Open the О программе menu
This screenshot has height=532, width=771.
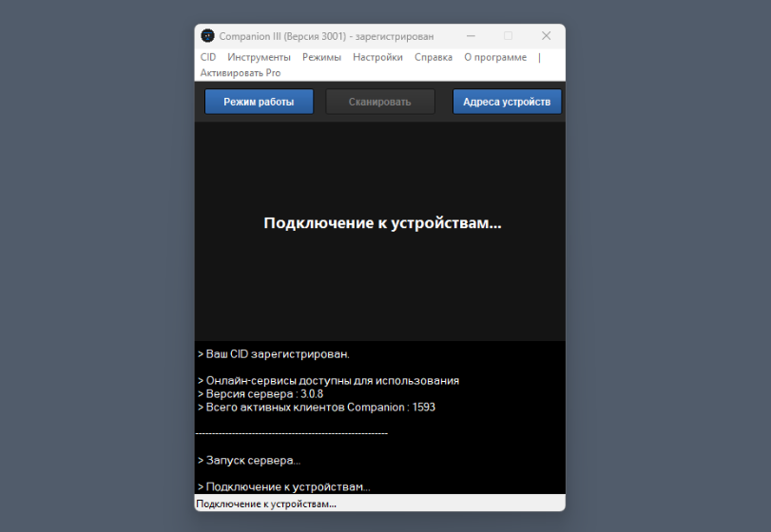495,57
